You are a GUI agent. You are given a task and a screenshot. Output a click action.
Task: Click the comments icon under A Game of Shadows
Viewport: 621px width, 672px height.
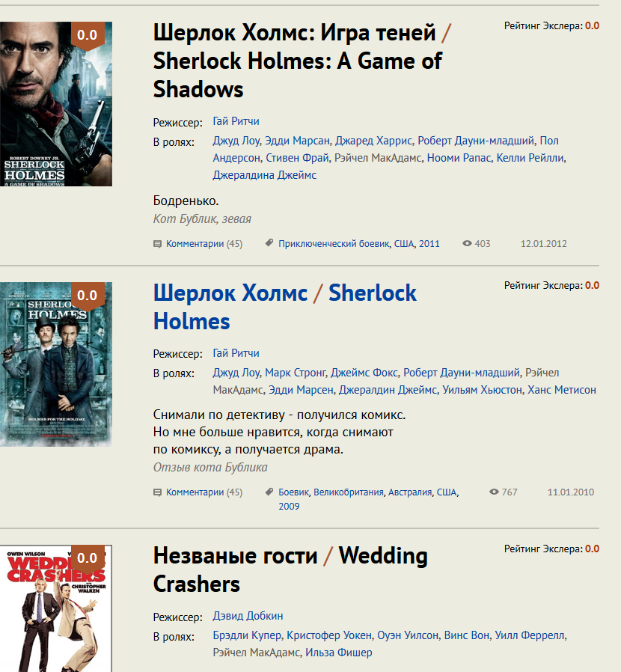pyautogui.click(x=157, y=244)
